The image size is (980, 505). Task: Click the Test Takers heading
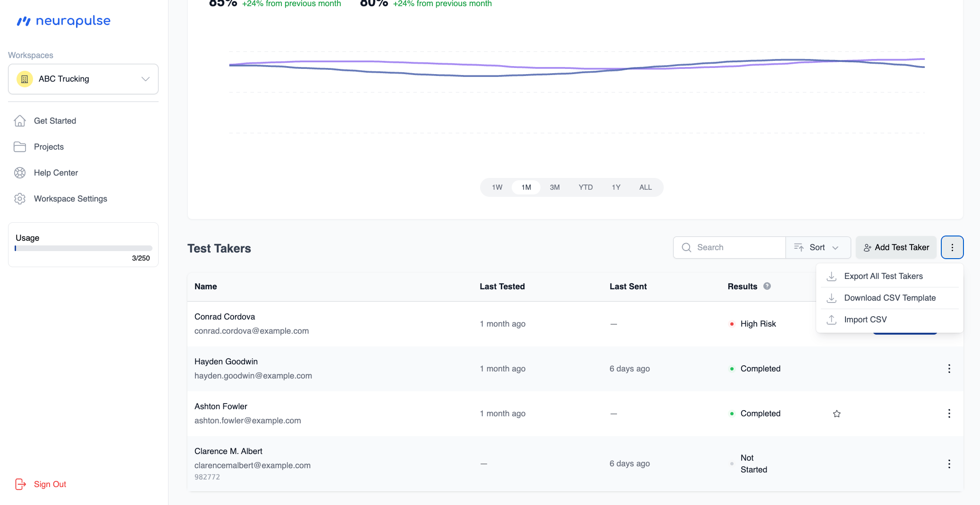coord(219,248)
